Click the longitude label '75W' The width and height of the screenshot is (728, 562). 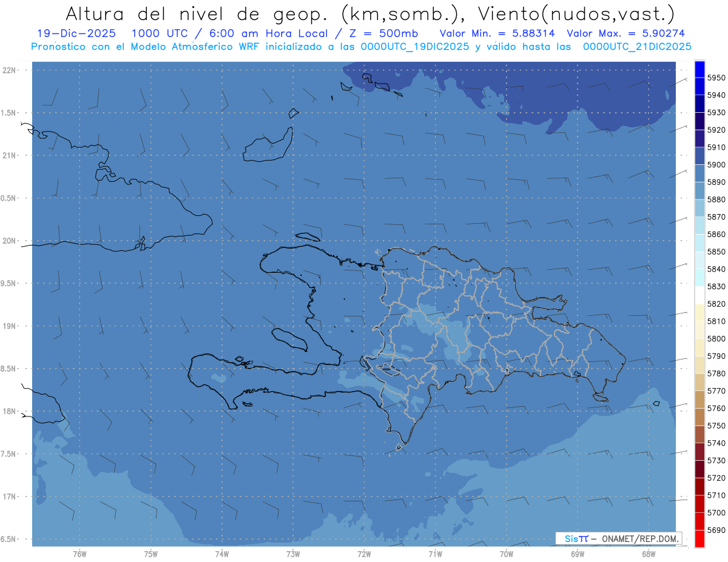(151, 554)
